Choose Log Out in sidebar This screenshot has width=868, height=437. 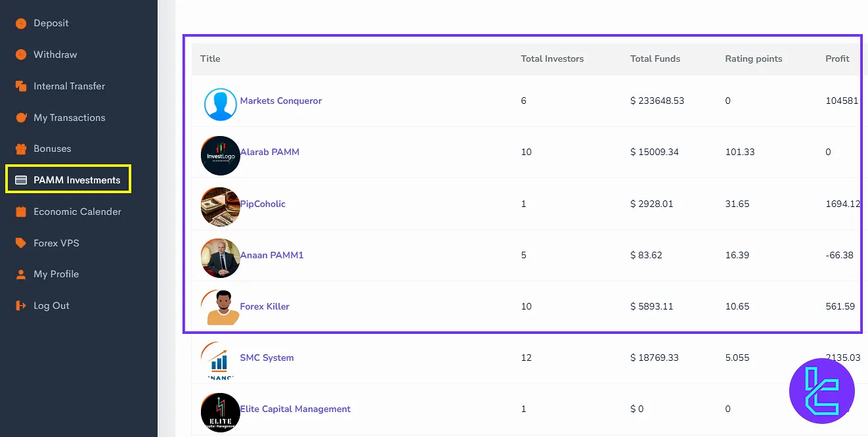(x=51, y=306)
